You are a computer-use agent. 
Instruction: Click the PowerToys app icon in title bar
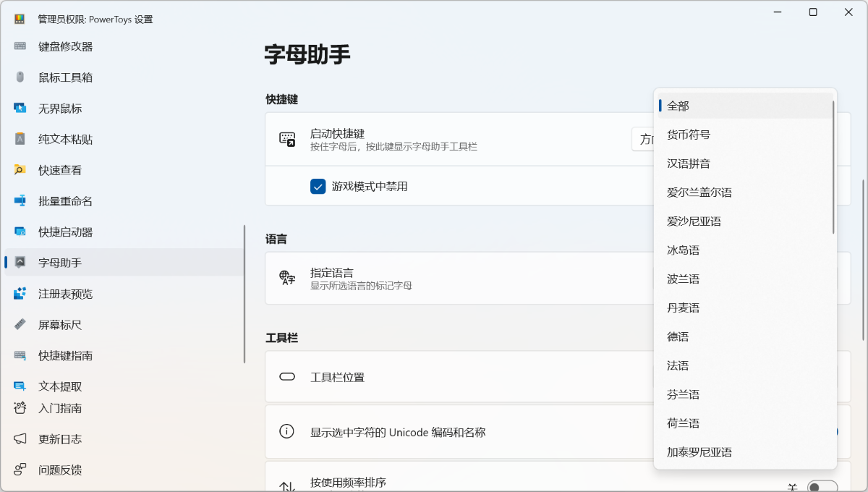tap(20, 20)
